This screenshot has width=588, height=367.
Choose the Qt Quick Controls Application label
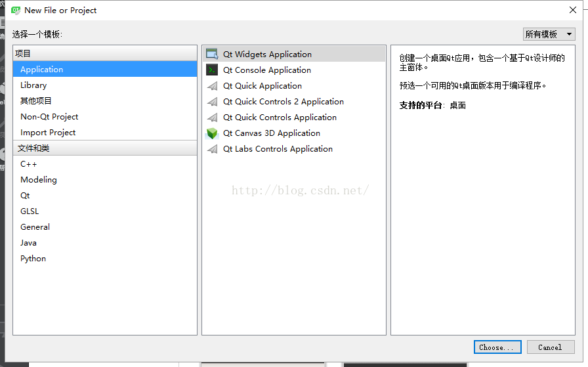coord(280,118)
